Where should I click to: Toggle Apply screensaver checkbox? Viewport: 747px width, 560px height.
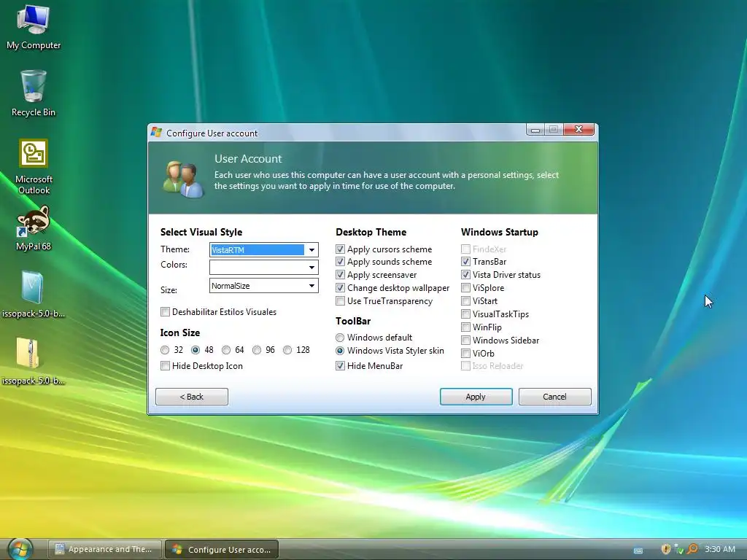(340, 275)
